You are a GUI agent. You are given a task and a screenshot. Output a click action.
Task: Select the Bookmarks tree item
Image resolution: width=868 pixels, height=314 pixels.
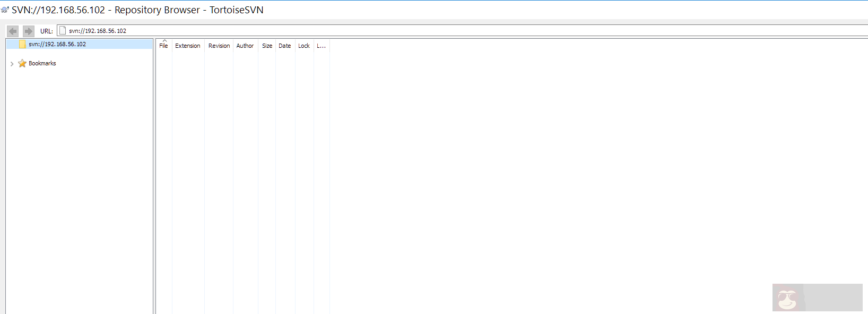click(x=42, y=63)
